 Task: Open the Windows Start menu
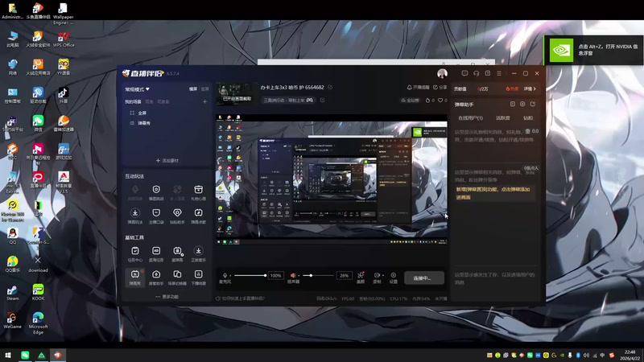[x=8, y=355]
